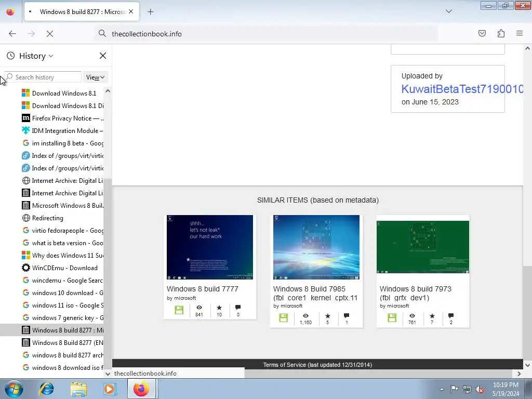Click Firefox taskbar button
This screenshot has height=399, width=532.
[141, 389]
